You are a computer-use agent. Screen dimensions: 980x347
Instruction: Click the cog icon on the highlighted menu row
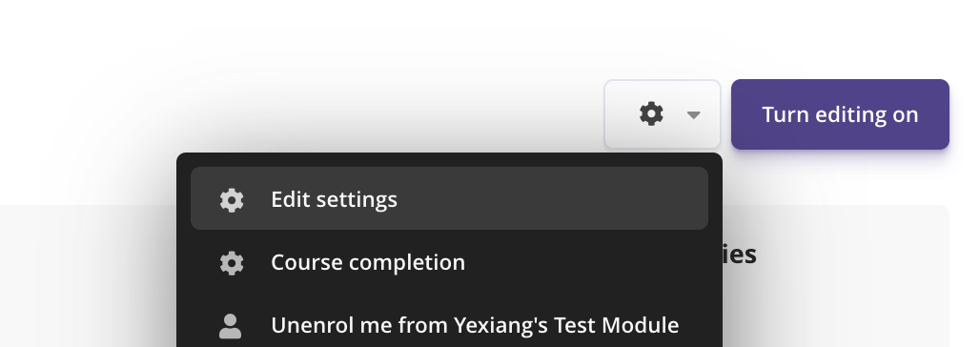[x=232, y=200]
